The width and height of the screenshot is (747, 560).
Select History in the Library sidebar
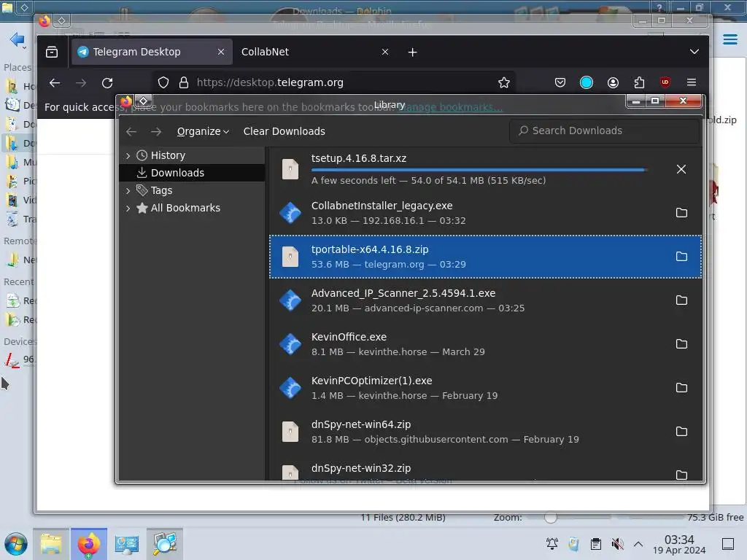pyautogui.click(x=192, y=156)
